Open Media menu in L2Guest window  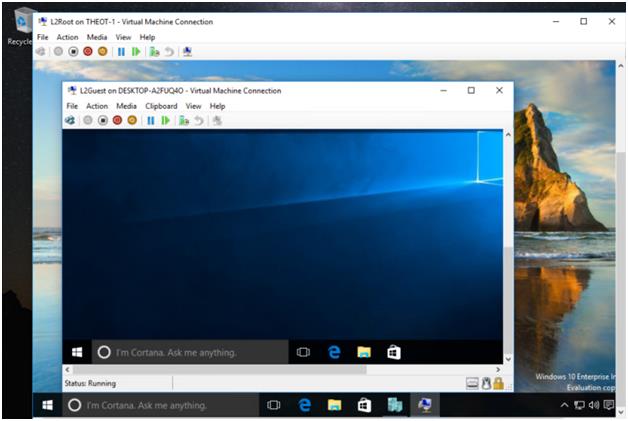click(x=126, y=106)
